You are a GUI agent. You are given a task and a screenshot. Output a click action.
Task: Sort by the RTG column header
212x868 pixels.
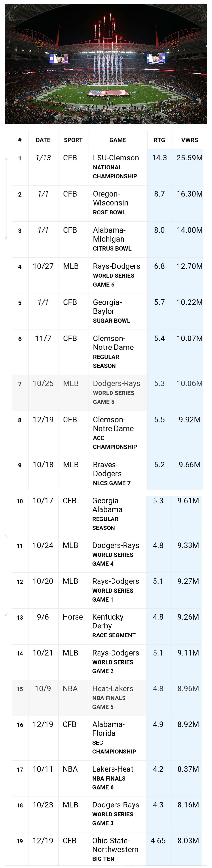159,140
